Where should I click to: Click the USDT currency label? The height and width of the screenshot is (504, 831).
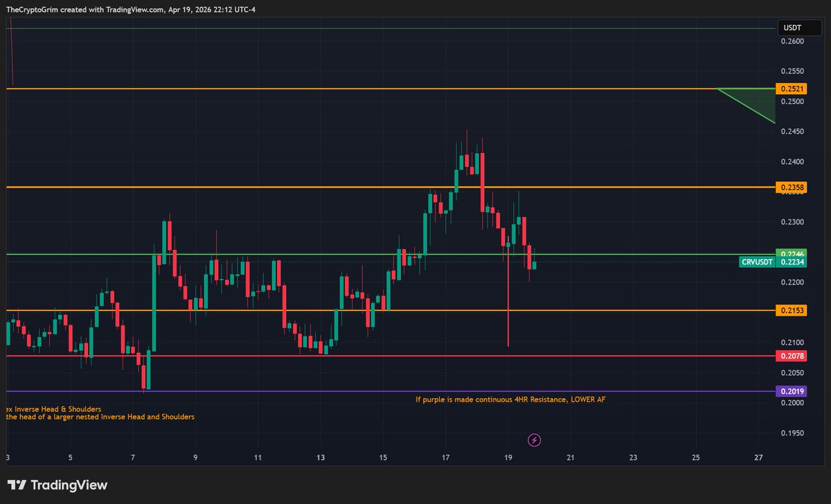point(799,28)
